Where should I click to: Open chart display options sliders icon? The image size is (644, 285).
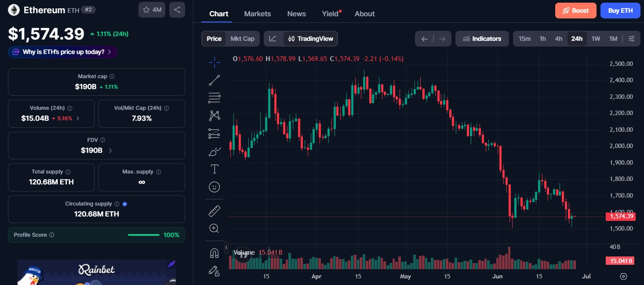point(632,39)
